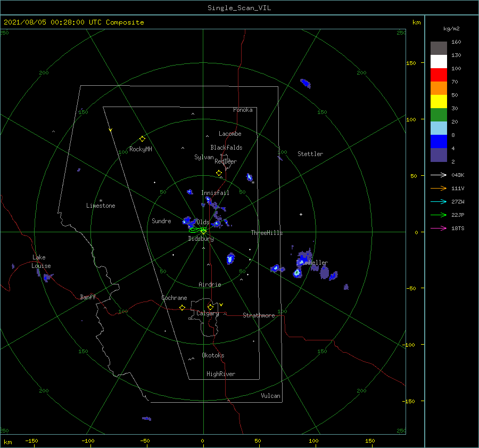The width and height of the screenshot is (479, 448).
Task: Click the Strathmore label
Action: pyautogui.click(x=259, y=315)
